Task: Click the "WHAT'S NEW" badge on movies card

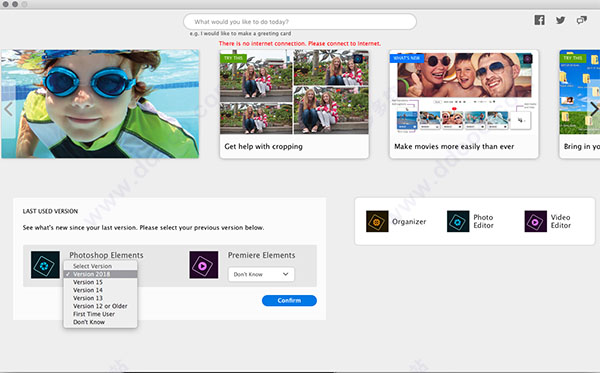Action: pyautogui.click(x=407, y=58)
